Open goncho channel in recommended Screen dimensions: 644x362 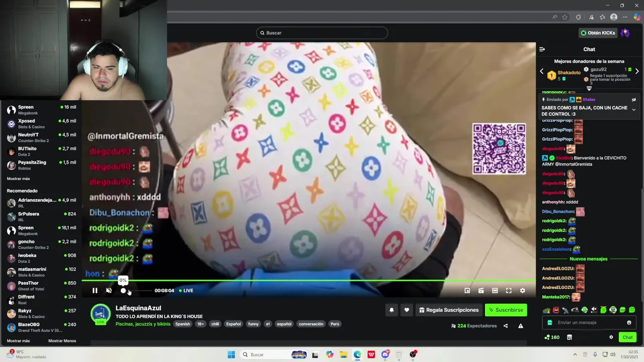[41, 244]
